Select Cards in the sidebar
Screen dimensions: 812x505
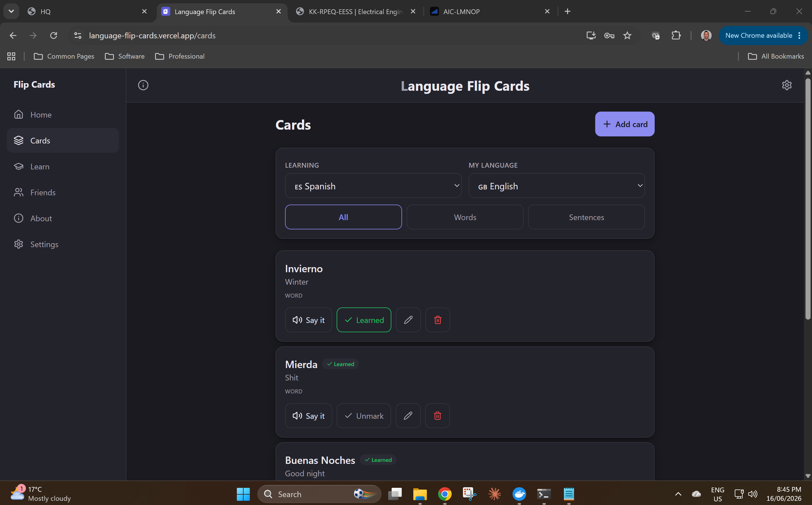click(63, 141)
